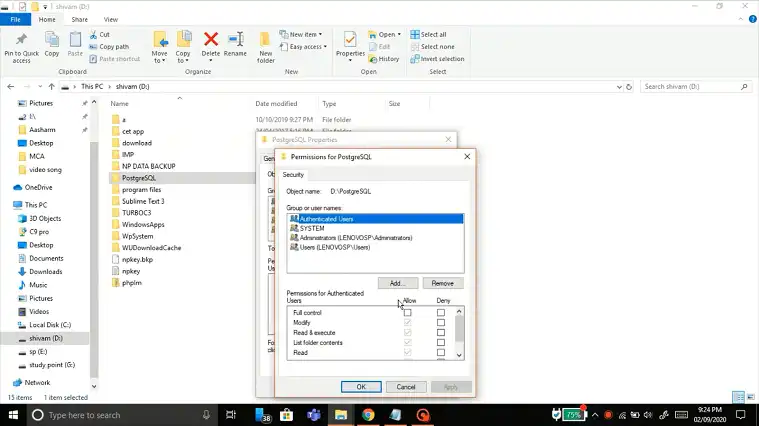The height and width of the screenshot is (426, 759).
Task: Open Microsoft Store from taskbar
Action: pos(287,415)
